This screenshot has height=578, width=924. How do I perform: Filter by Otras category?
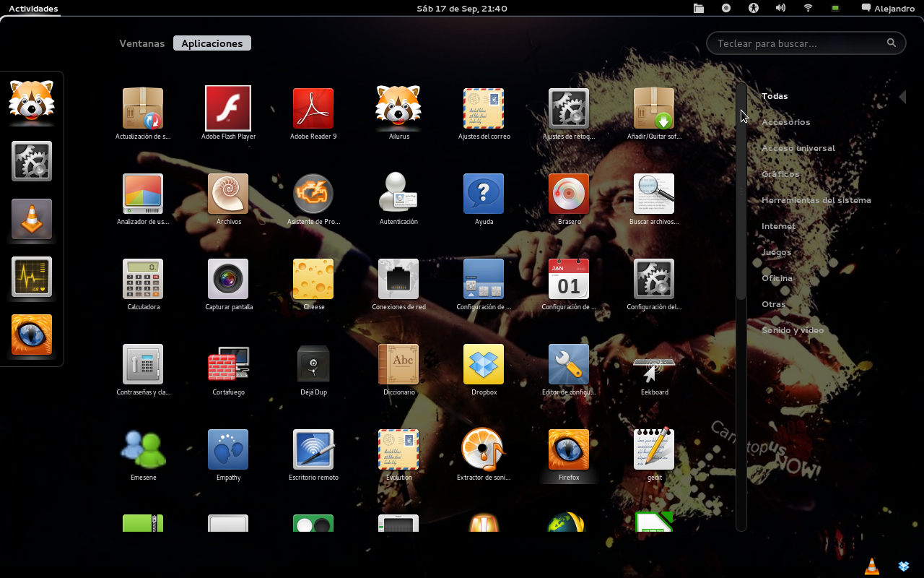773,304
